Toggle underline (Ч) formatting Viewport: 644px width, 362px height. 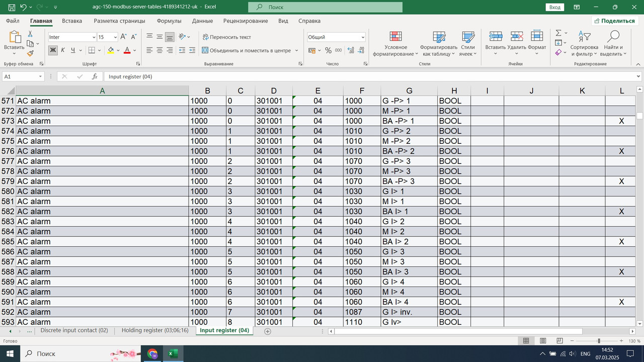pyautogui.click(x=73, y=50)
